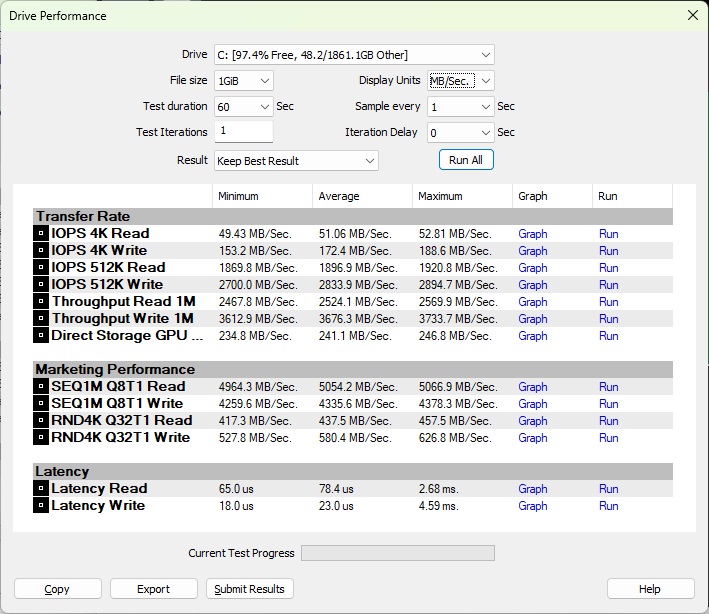
Task: Click the Current Test Progress bar
Action: (397, 553)
